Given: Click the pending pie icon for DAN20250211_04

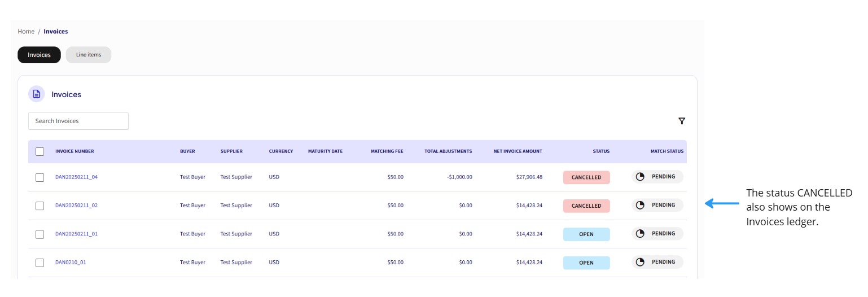Looking at the screenshot, I should pyautogui.click(x=640, y=177).
